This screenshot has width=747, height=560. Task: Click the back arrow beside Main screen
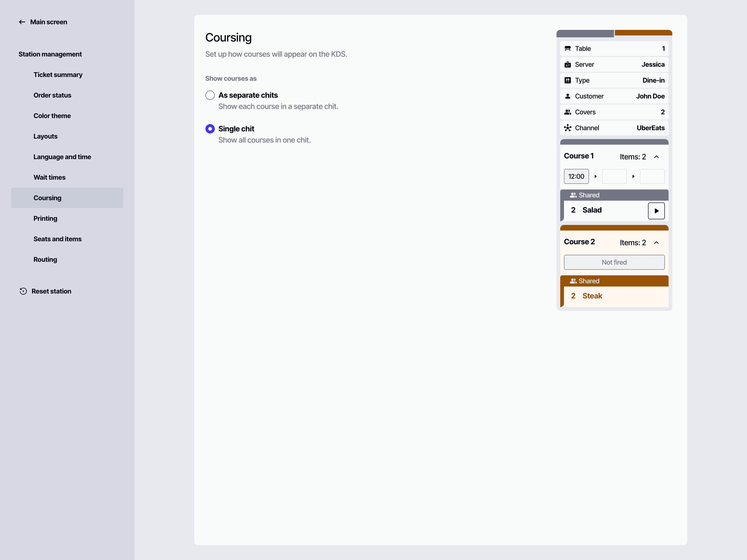point(22,22)
